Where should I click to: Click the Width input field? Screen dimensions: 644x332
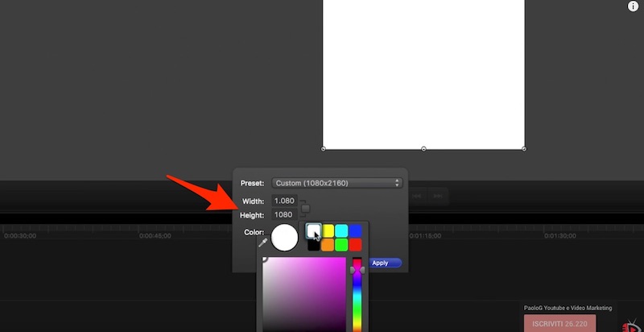[284, 201]
